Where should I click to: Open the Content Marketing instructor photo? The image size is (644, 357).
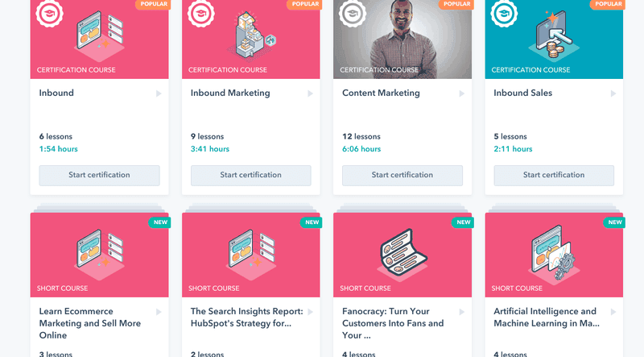[x=402, y=39]
